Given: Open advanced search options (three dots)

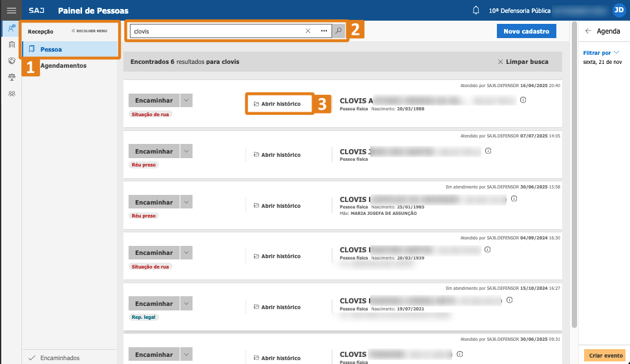Looking at the screenshot, I should [324, 31].
